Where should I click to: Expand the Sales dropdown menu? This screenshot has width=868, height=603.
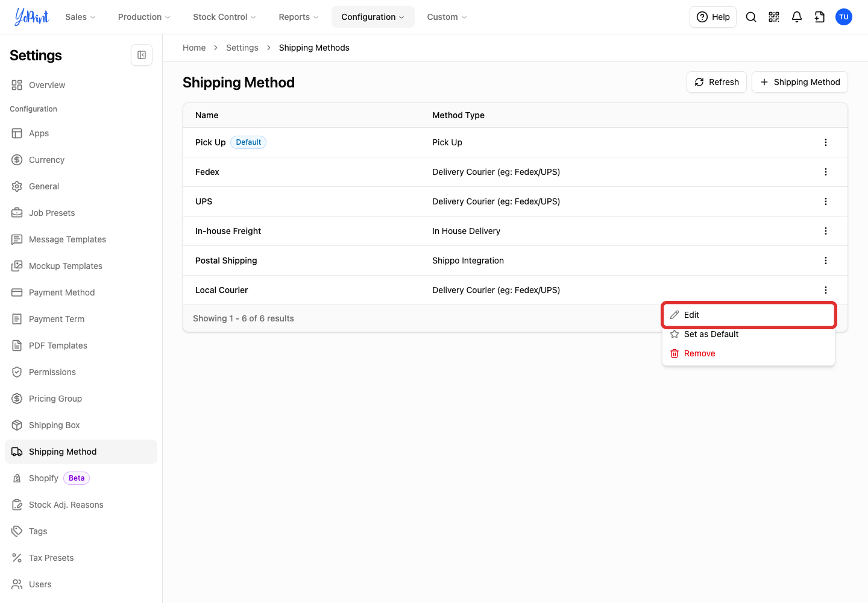(80, 17)
